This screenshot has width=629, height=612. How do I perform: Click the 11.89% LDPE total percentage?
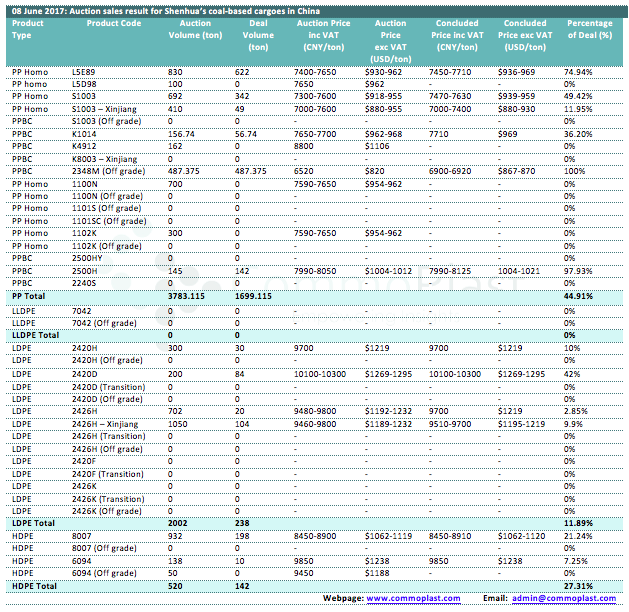578,522
